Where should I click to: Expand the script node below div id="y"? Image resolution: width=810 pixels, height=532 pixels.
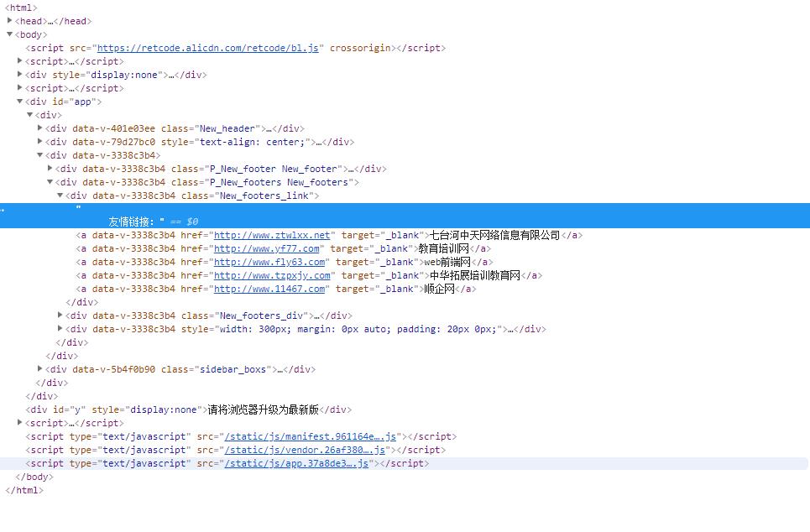coord(19,423)
